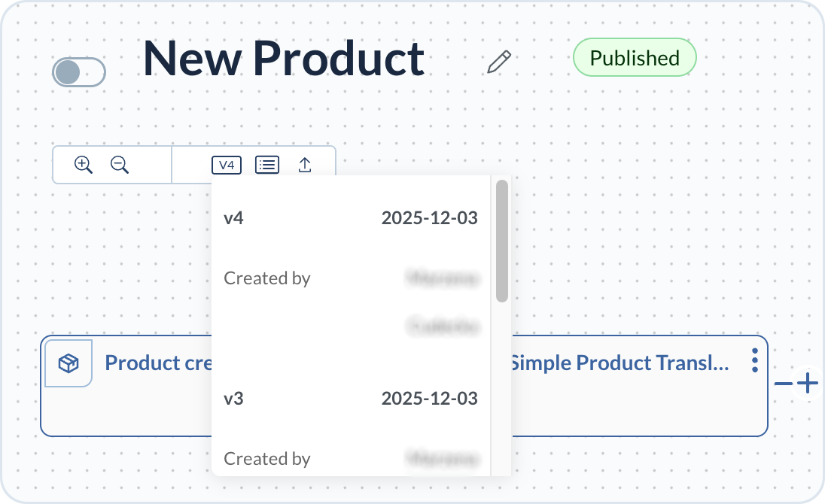Click the Published status badge
The image size is (825, 504).
coord(635,58)
